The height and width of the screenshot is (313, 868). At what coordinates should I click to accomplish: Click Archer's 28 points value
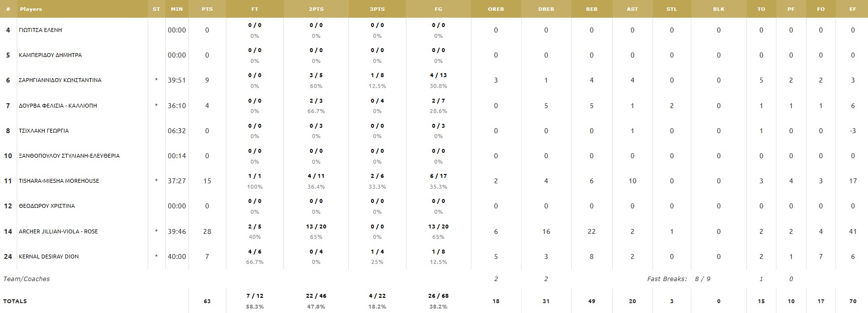pos(207,231)
